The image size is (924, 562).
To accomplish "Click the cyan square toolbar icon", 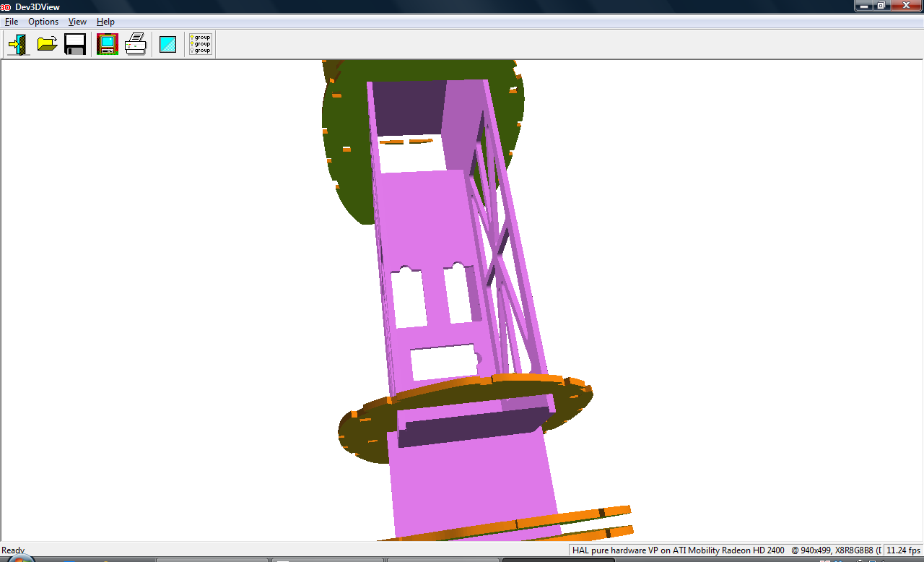I will tap(167, 45).
